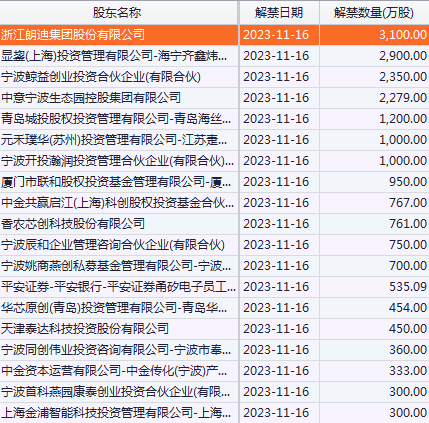
Task: Select the 浙江朗迪集团股份有限公司 row
Action: click(214, 35)
